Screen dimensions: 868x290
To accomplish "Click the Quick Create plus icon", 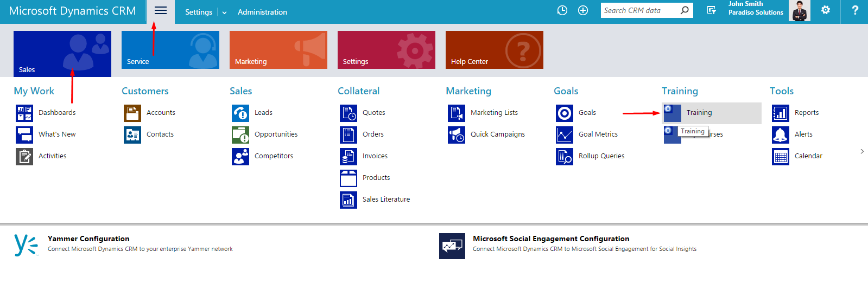I will [583, 10].
